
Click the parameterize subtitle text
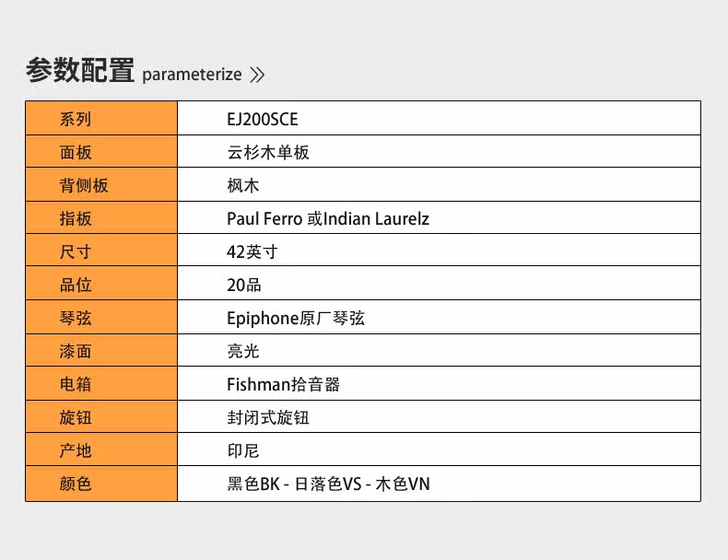coord(192,75)
